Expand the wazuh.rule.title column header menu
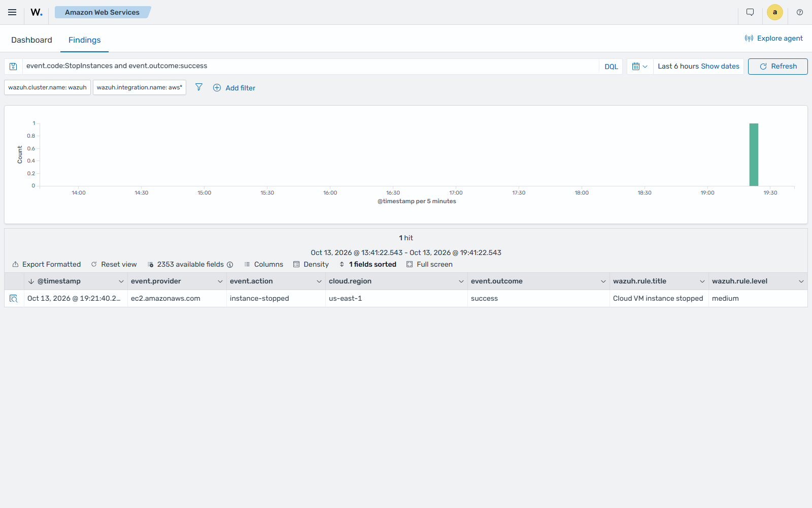The image size is (812, 508). pyautogui.click(x=702, y=281)
